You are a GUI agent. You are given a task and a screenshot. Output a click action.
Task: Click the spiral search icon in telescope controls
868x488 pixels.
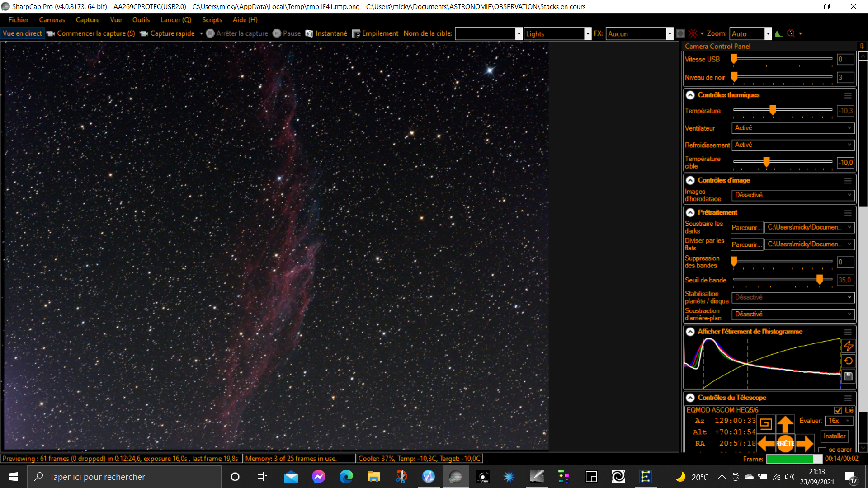pos(766,424)
